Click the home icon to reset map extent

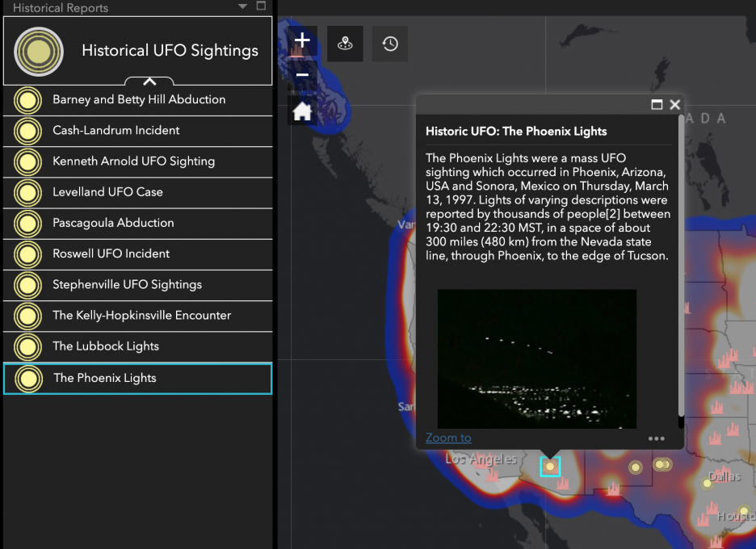[302, 111]
